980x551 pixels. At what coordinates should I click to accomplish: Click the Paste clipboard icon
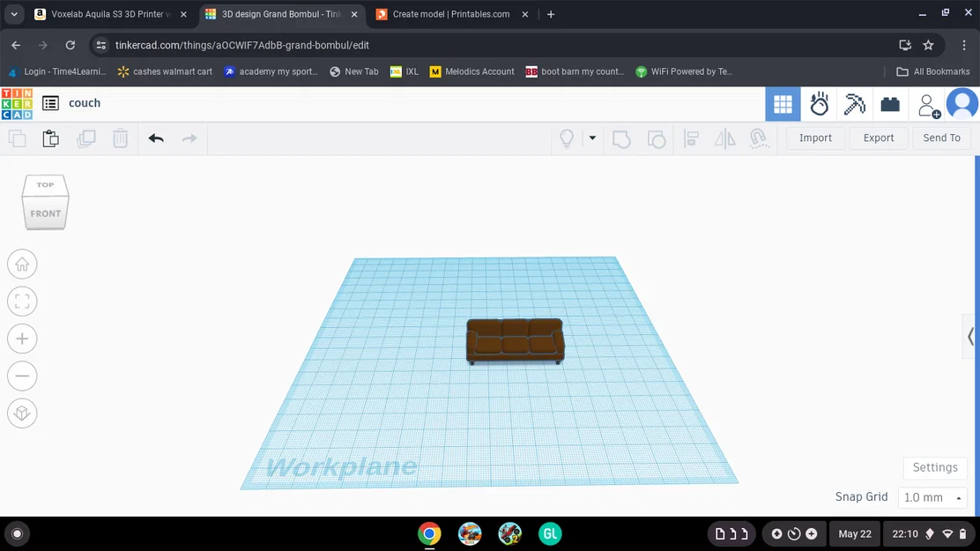point(50,138)
